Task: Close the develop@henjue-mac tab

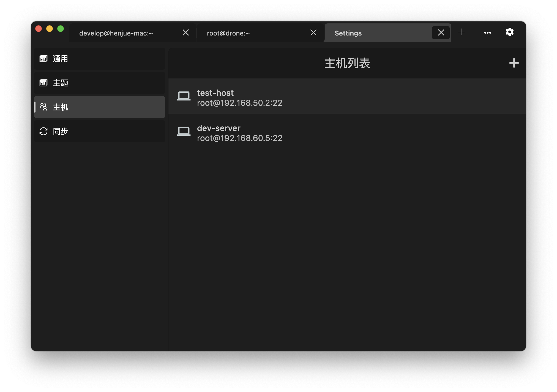Action: 186,33
